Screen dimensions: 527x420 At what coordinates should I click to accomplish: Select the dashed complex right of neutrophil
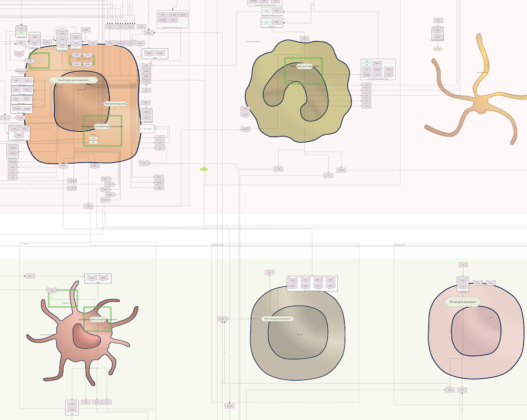[x=378, y=69]
